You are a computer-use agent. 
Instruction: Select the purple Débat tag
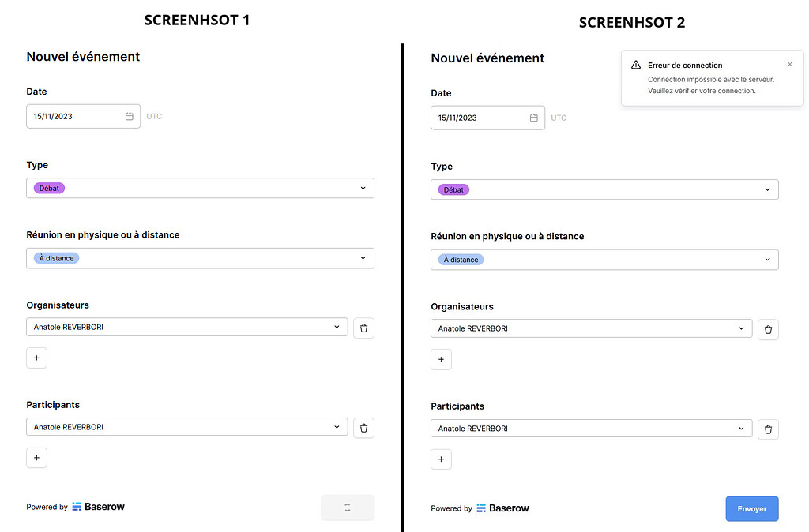(x=48, y=188)
